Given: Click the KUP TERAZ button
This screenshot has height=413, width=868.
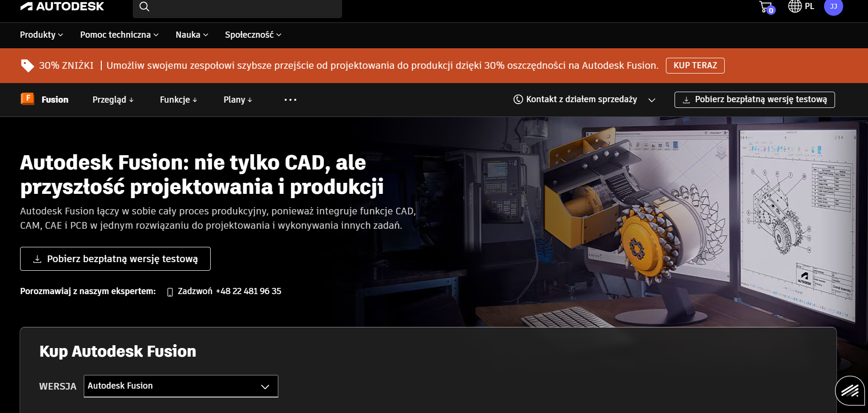Looking at the screenshot, I should pos(695,65).
